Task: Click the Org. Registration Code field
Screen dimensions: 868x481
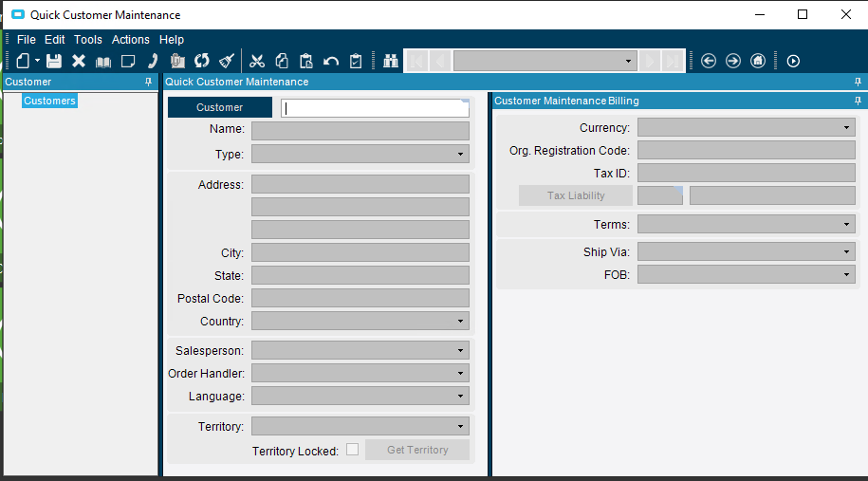Action: point(747,150)
